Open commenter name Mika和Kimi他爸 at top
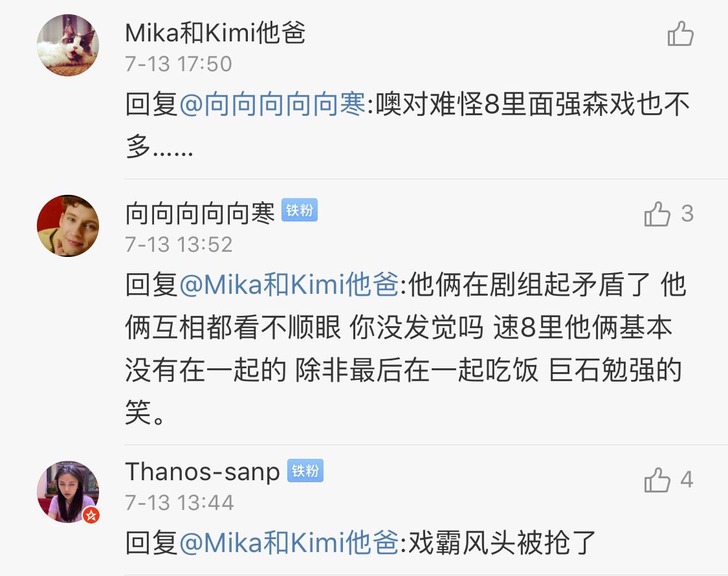Screen dimensions: 728x576 (x=215, y=32)
